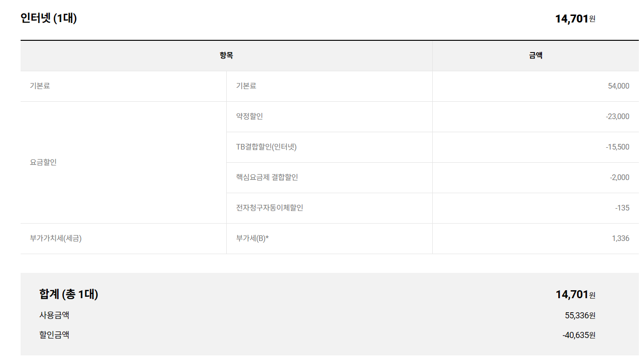This screenshot has height=361, width=644.
Task: Select the 사용금액 label in summary
Action: point(54,315)
